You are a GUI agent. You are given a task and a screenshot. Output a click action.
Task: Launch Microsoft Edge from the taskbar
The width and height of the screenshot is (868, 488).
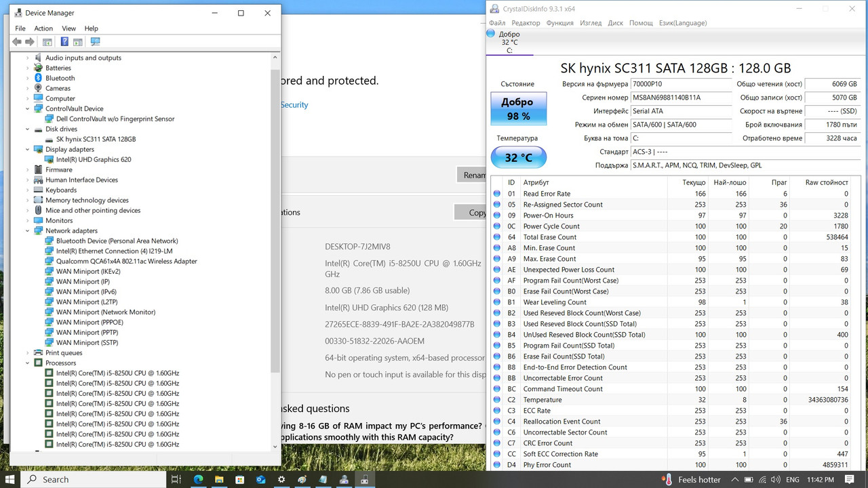tap(199, 479)
